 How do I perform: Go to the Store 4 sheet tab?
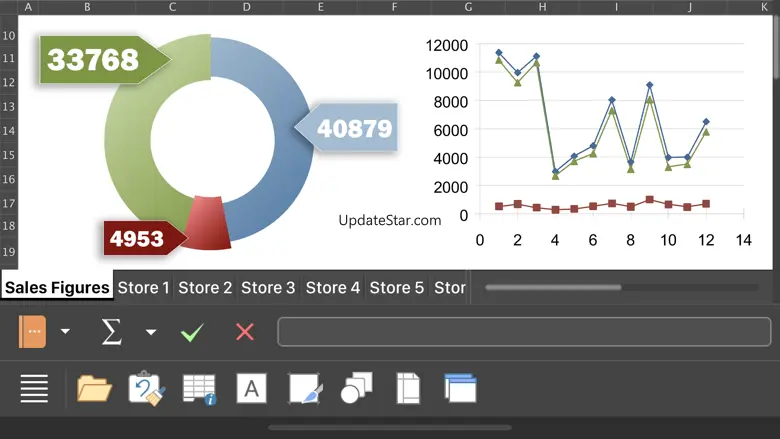click(x=332, y=287)
